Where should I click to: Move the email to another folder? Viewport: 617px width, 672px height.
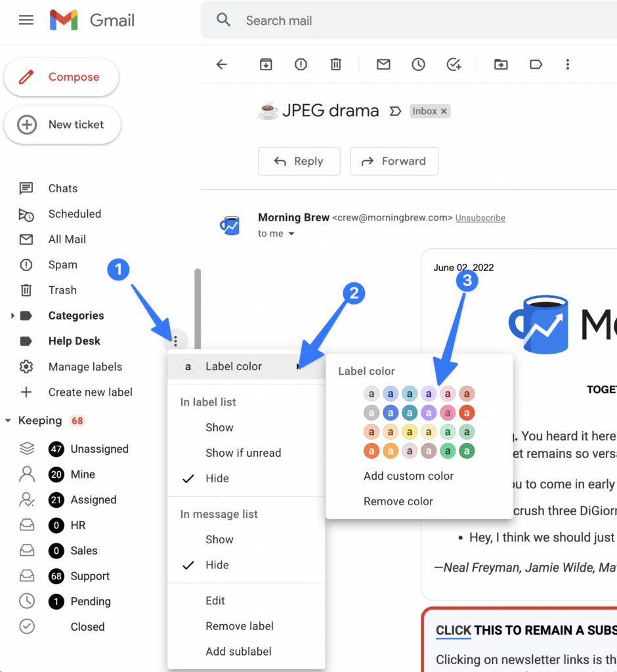pos(501,64)
